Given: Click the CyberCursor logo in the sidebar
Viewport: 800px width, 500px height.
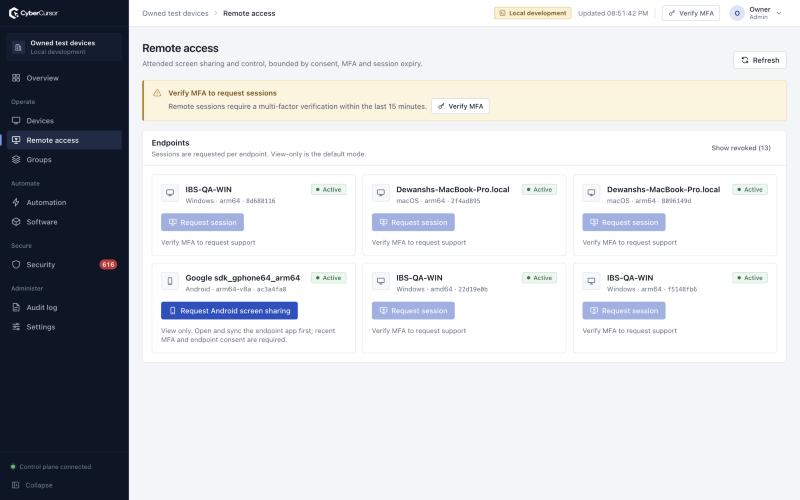Looking at the screenshot, I should pyautogui.click(x=34, y=13).
